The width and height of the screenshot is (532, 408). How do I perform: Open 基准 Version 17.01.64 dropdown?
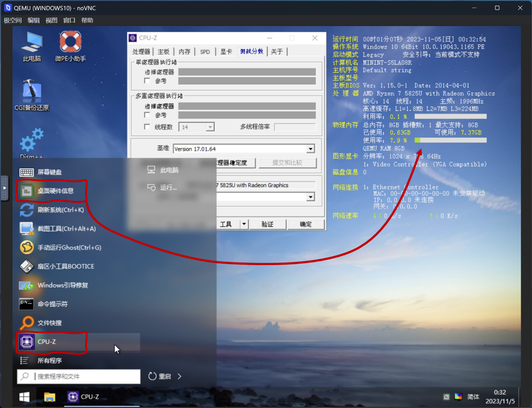coord(311,149)
